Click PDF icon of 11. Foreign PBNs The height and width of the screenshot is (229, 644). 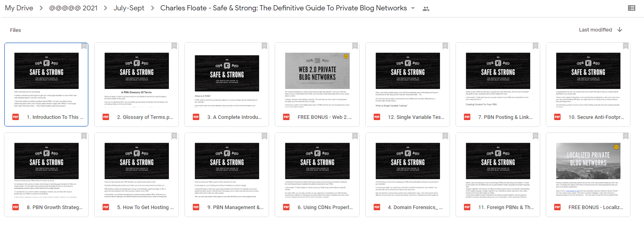click(467, 207)
